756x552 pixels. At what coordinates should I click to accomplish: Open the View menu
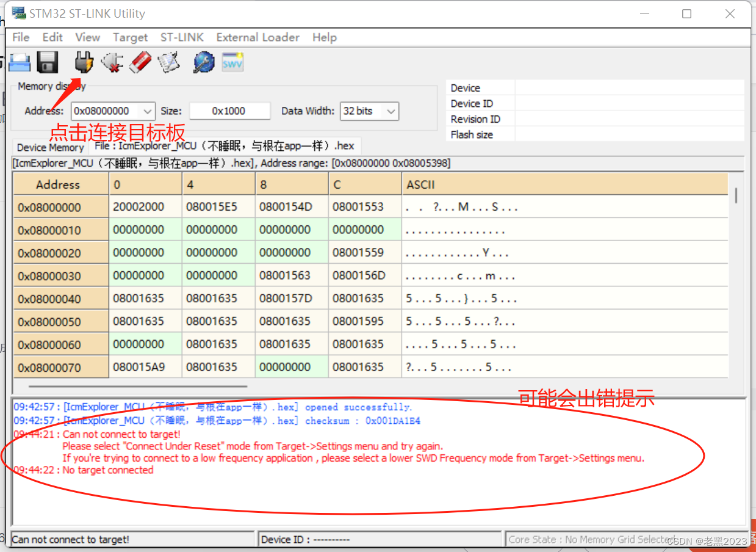(88, 37)
